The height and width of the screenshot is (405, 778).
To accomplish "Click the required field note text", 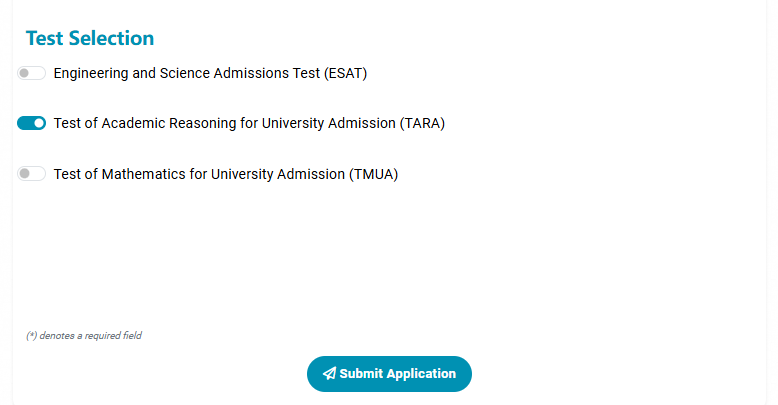I will [x=84, y=336].
